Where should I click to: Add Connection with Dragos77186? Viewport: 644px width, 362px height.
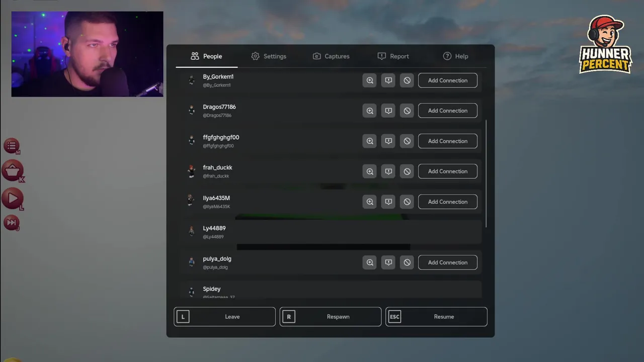click(448, 111)
